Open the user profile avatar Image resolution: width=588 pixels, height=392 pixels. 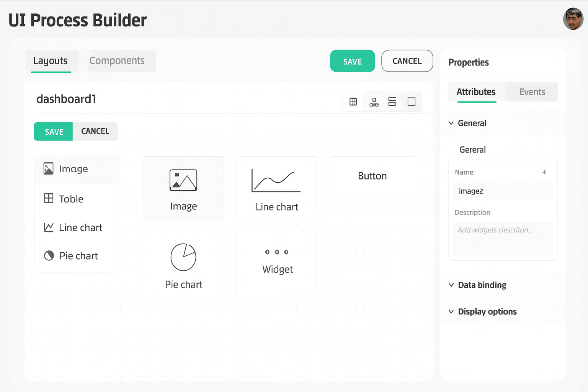[x=573, y=19]
